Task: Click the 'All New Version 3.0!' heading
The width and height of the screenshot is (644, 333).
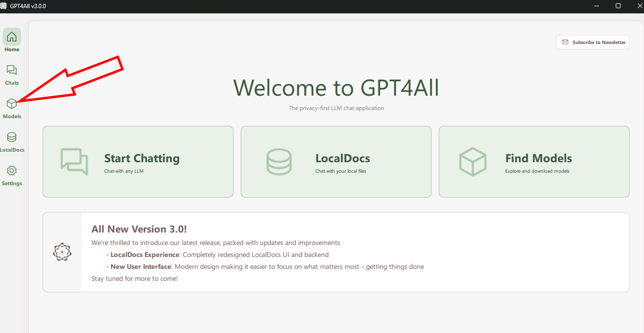Action: pyautogui.click(x=139, y=229)
